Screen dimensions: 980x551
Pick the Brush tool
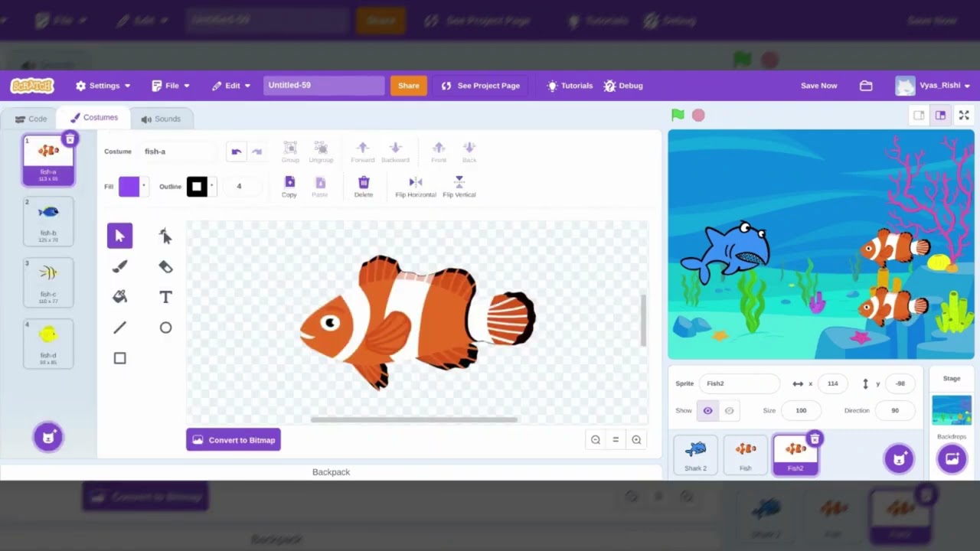point(119,266)
